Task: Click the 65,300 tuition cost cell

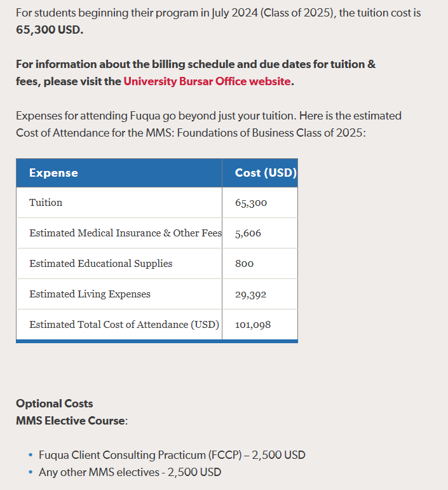Action: tap(251, 203)
